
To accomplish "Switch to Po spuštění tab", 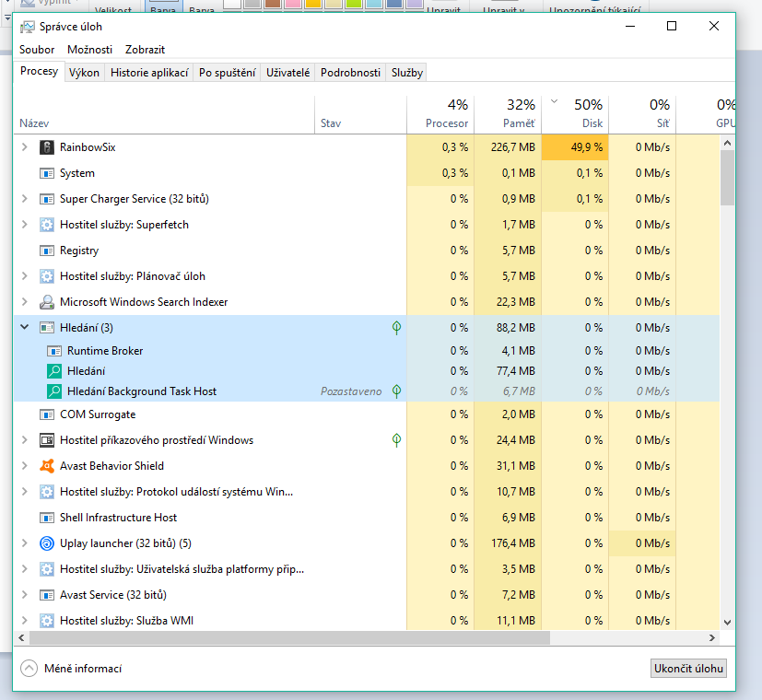I will [x=227, y=73].
